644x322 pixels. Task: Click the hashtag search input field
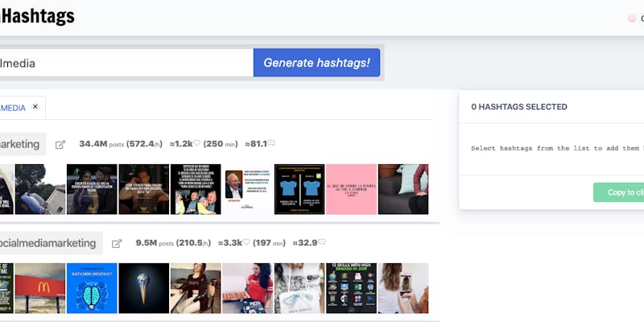126,63
